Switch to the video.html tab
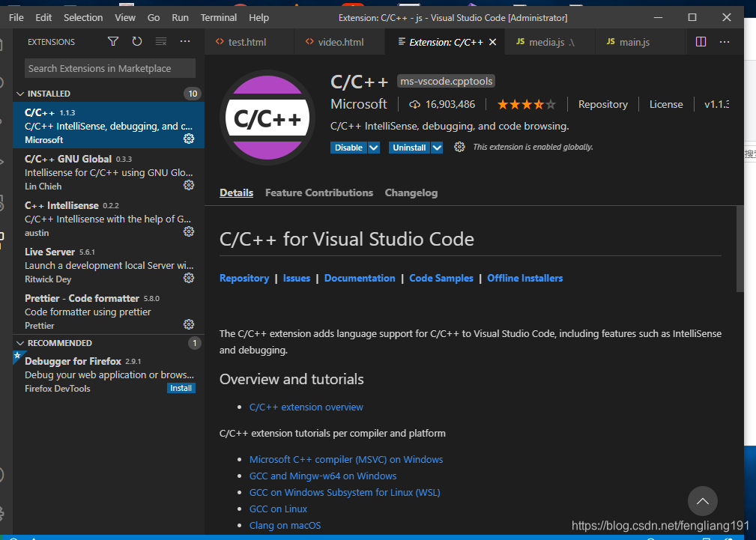This screenshot has height=540, width=756. 339,42
